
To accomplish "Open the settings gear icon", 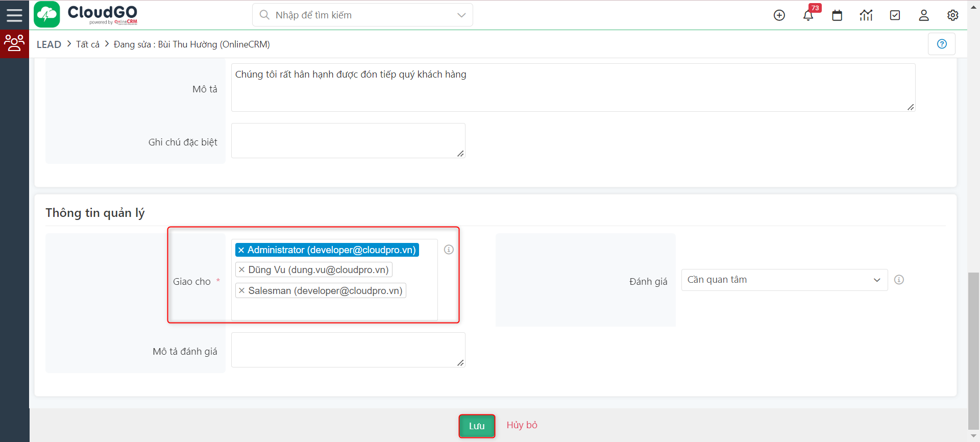I will [952, 15].
